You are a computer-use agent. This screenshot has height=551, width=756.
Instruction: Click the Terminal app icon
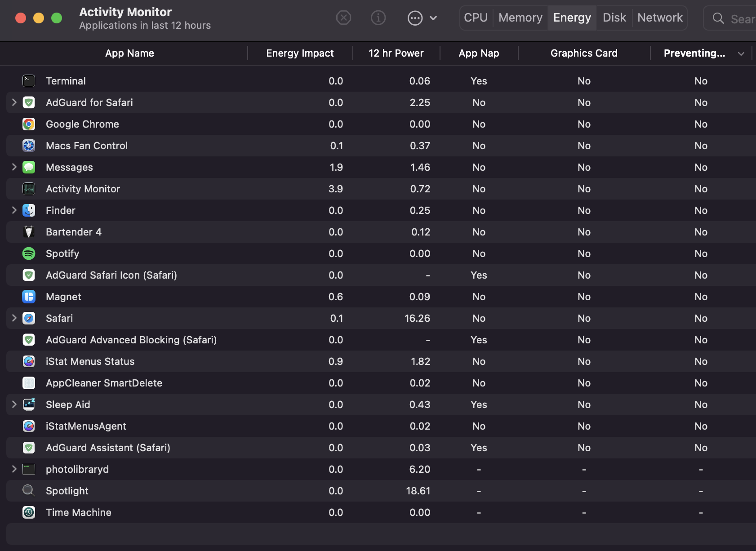tap(29, 81)
